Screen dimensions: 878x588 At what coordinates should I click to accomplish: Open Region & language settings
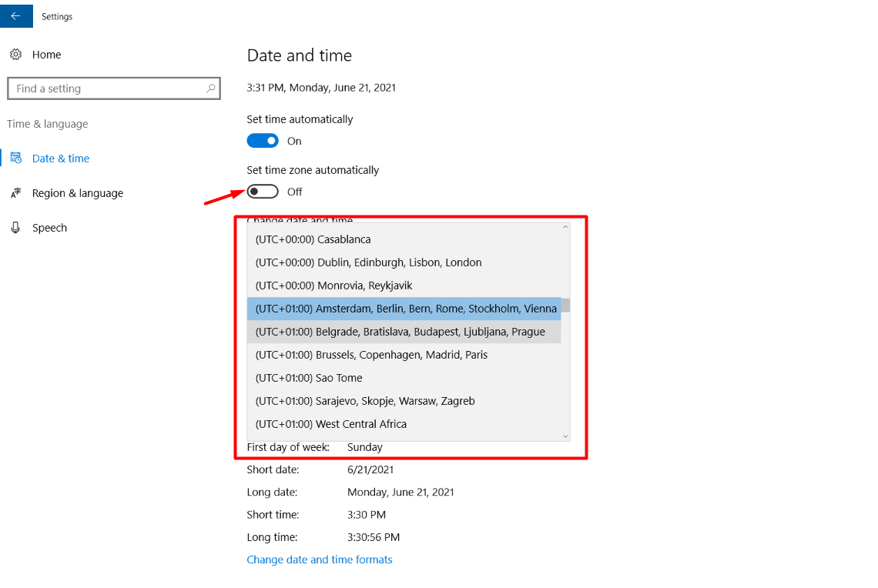click(x=77, y=193)
